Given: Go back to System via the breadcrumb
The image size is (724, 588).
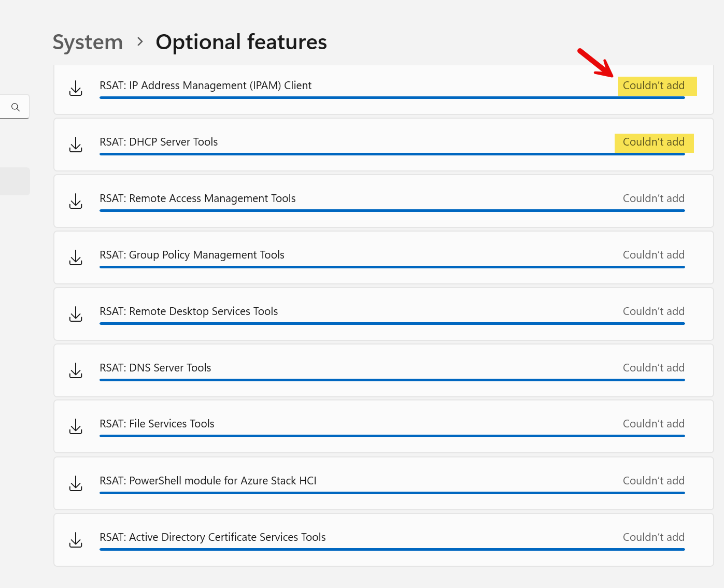Looking at the screenshot, I should (88, 42).
